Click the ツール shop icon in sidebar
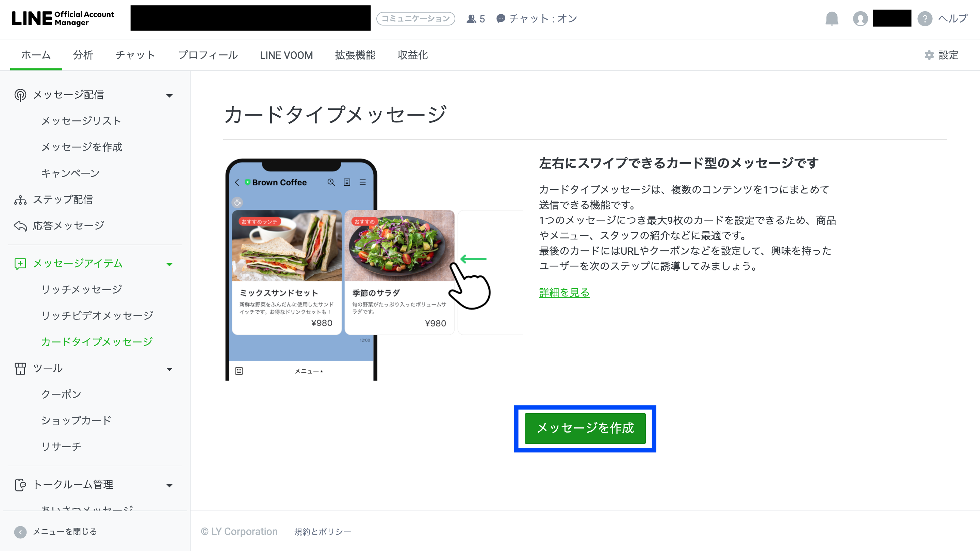 [20, 368]
